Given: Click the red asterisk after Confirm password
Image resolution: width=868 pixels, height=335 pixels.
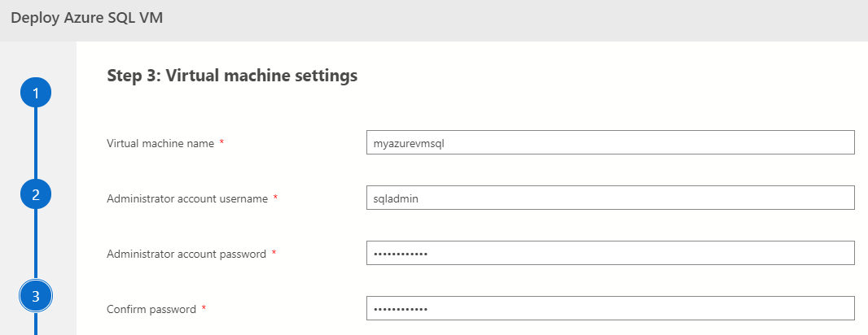Looking at the screenshot, I should (x=204, y=309).
